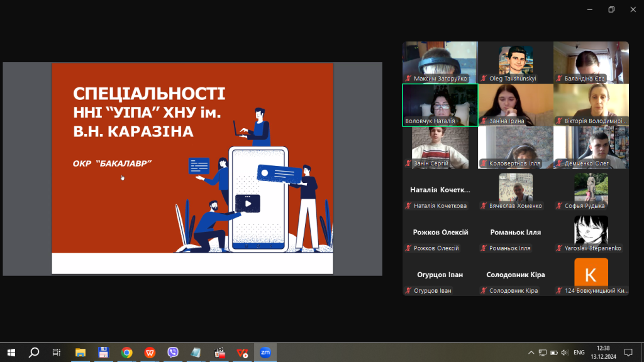The height and width of the screenshot is (362, 644).
Task: Show hidden system tray icons
Action: click(531, 353)
